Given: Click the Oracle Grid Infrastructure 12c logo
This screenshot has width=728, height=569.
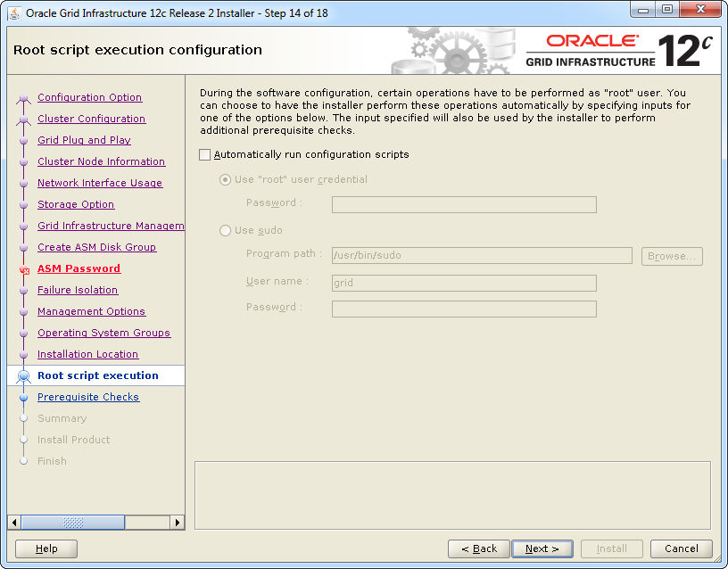Looking at the screenshot, I should (619, 51).
